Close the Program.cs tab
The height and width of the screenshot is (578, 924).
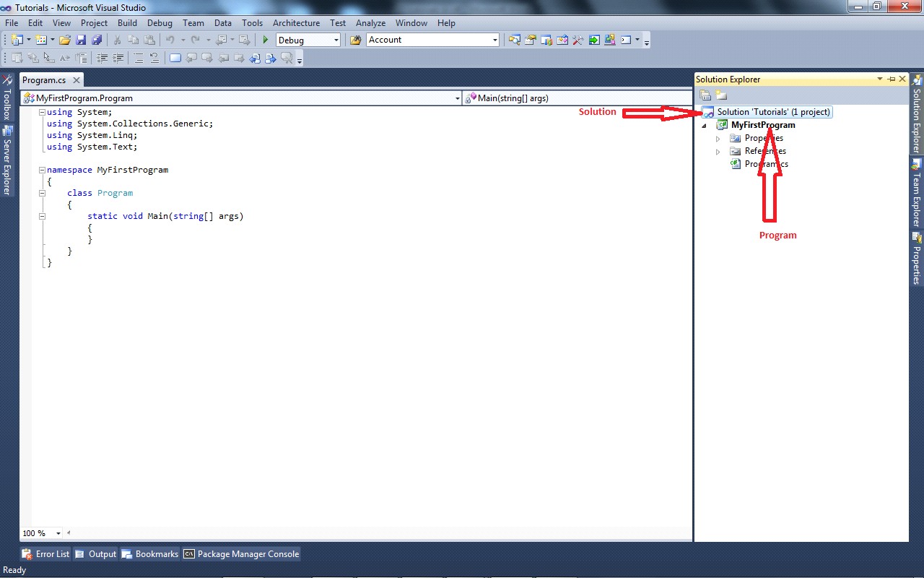click(76, 80)
